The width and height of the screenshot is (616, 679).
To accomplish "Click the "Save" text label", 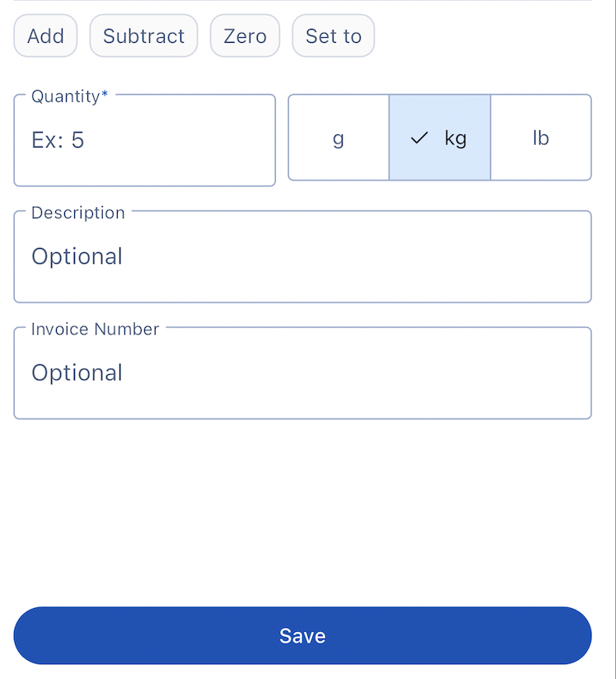I will click(x=302, y=636).
